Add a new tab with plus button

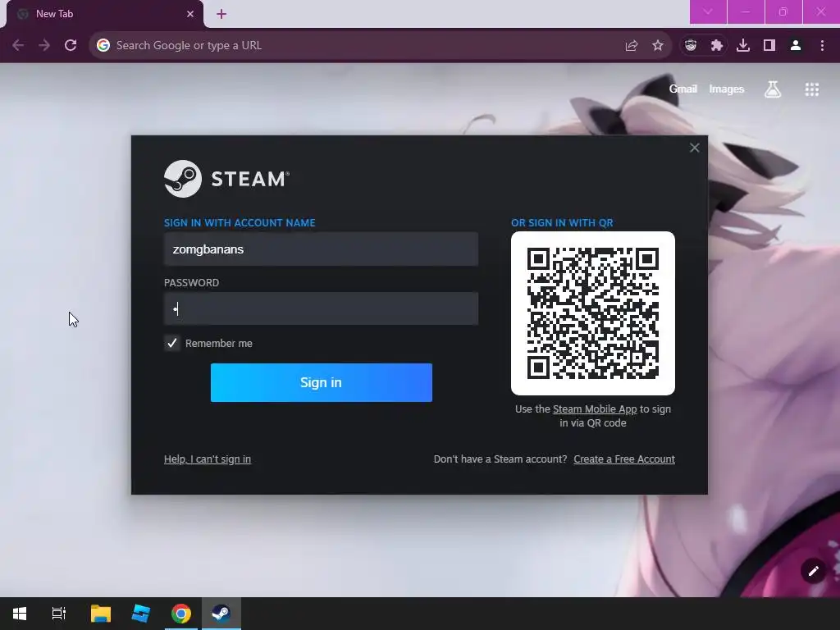point(221,14)
